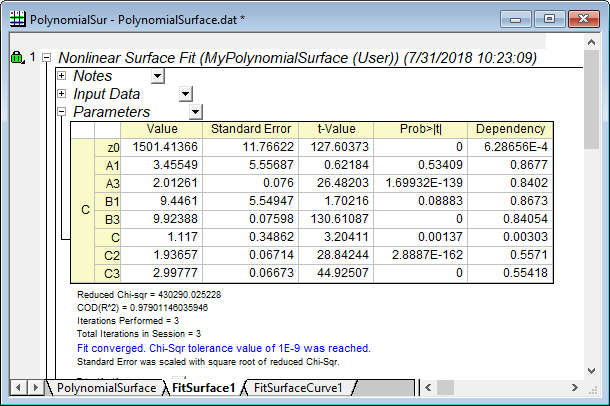Click the B3 value cell 9.92388

coord(161,219)
